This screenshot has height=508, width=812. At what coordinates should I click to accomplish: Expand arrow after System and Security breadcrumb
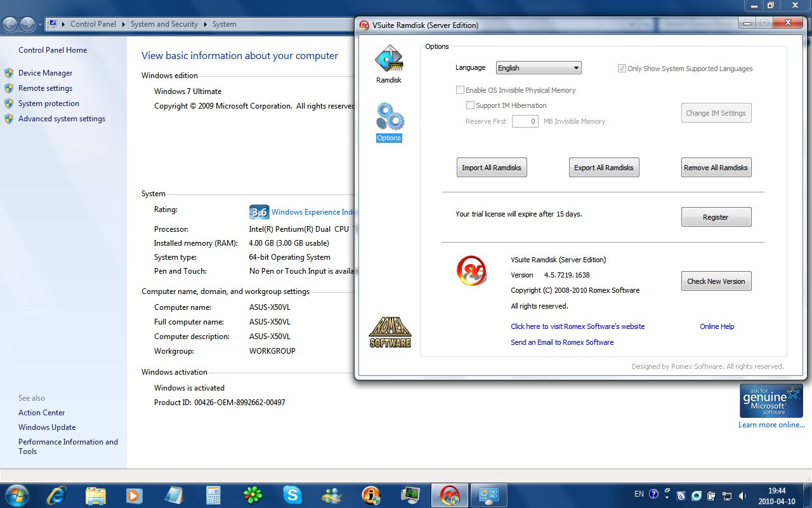coord(206,24)
